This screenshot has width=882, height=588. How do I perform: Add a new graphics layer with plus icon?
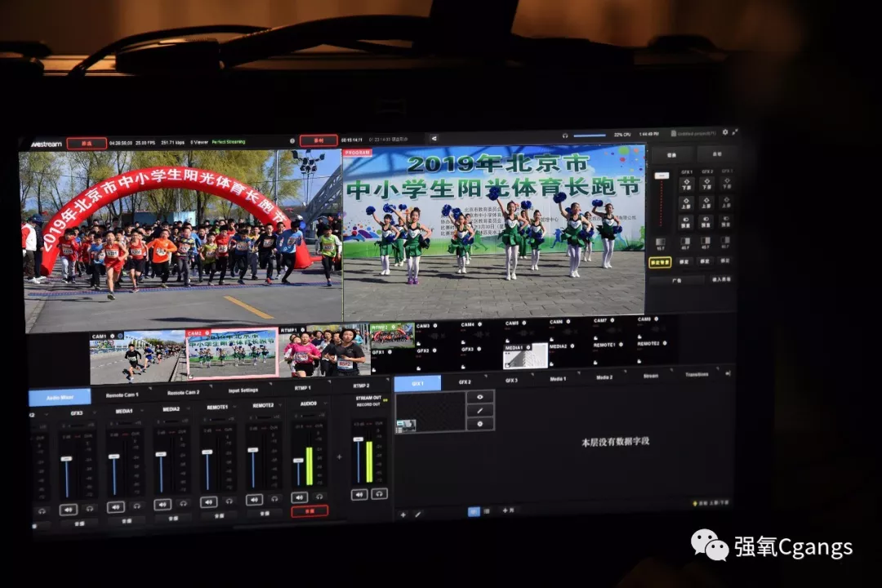pos(403,514)
